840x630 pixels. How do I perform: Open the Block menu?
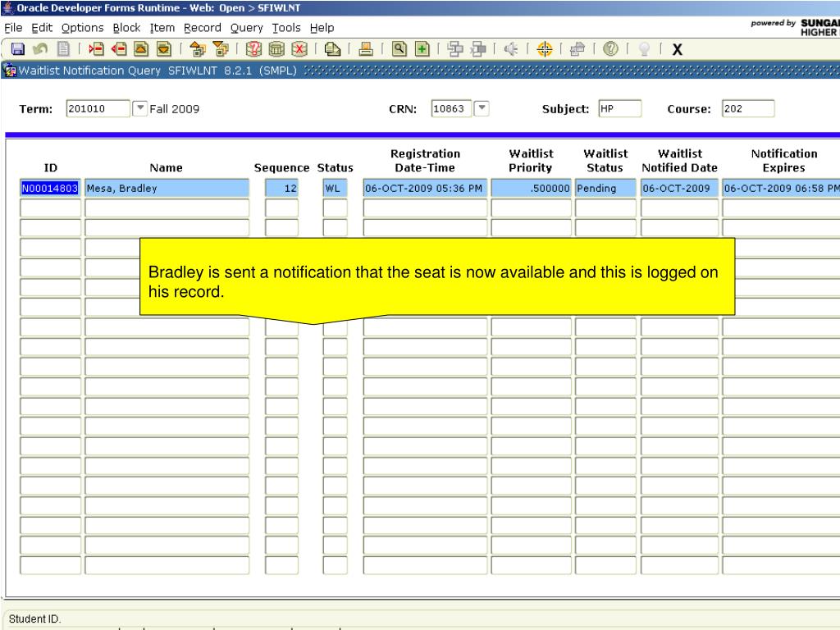(128, 28)
